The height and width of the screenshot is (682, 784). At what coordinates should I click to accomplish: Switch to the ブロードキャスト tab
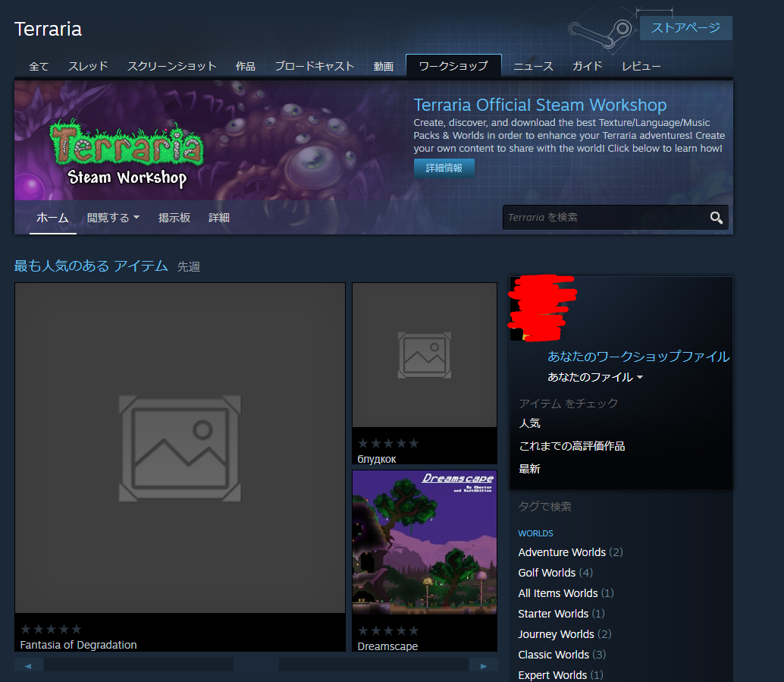click(315, 67)
